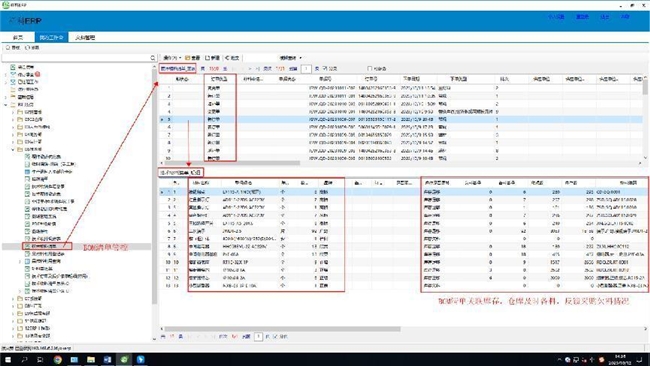Select row 10 in the upper order grid

click(x=401, y=158)
